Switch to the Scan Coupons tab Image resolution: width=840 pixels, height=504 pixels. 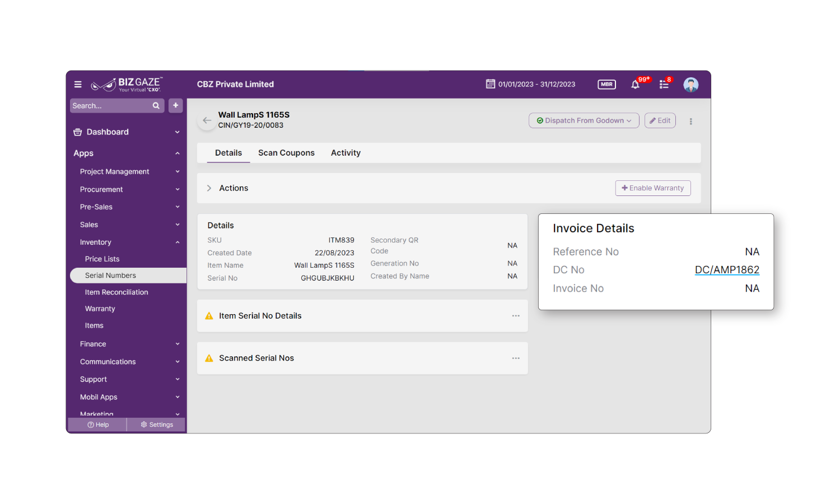pyautogui.click(x=286, y=153)
